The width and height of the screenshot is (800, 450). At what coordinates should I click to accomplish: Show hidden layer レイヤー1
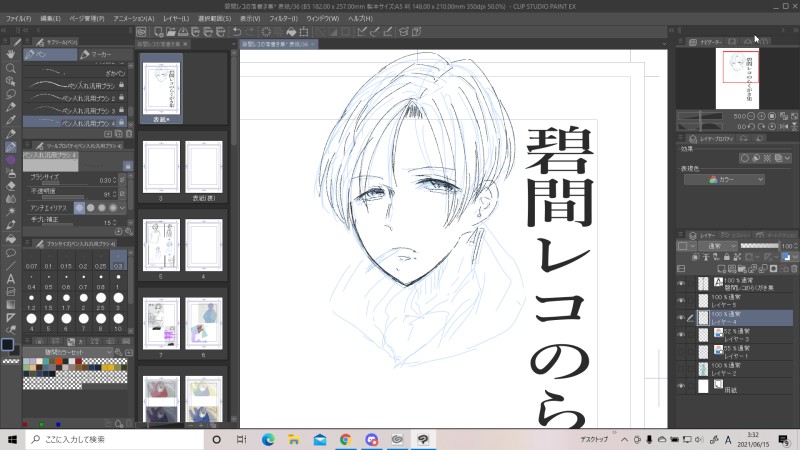point(681,352)
